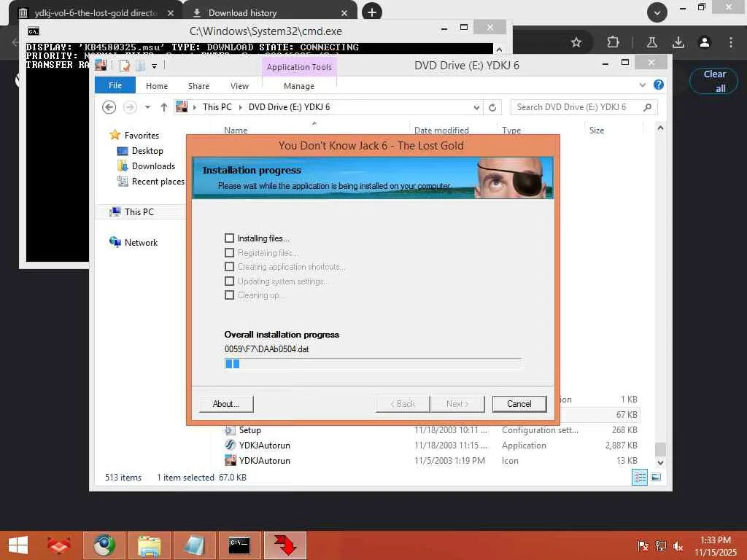Open the Chrome Labs flask icon
This screenshot has height=560, width=747.
click(x=651, y=42)
